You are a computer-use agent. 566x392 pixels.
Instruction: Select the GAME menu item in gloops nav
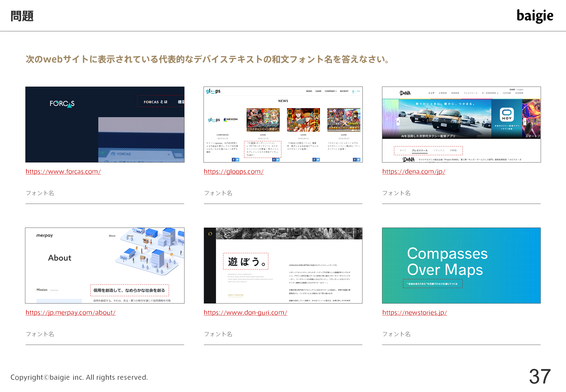(318, 91)
